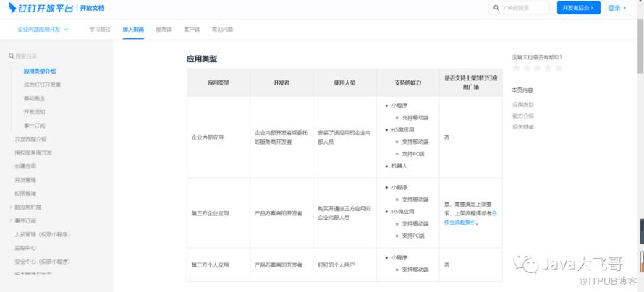The image size is (644, 292).
Task: Click the 登录 link
Action: click(x=617, y=8)
